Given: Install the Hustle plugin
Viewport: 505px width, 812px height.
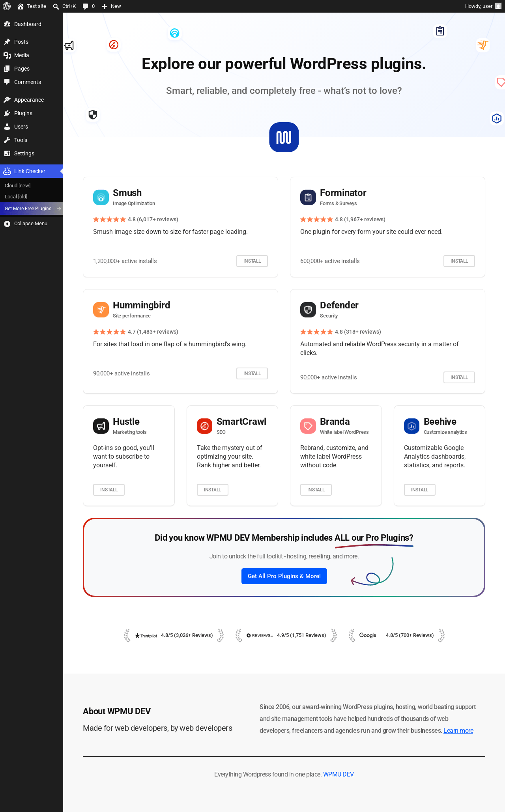Looking at the screenshot, I should coord(109,490).
